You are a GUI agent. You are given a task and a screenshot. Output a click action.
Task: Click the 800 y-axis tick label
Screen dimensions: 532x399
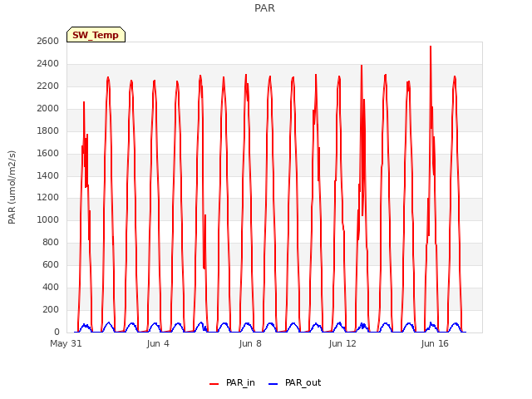pos(51,242)
